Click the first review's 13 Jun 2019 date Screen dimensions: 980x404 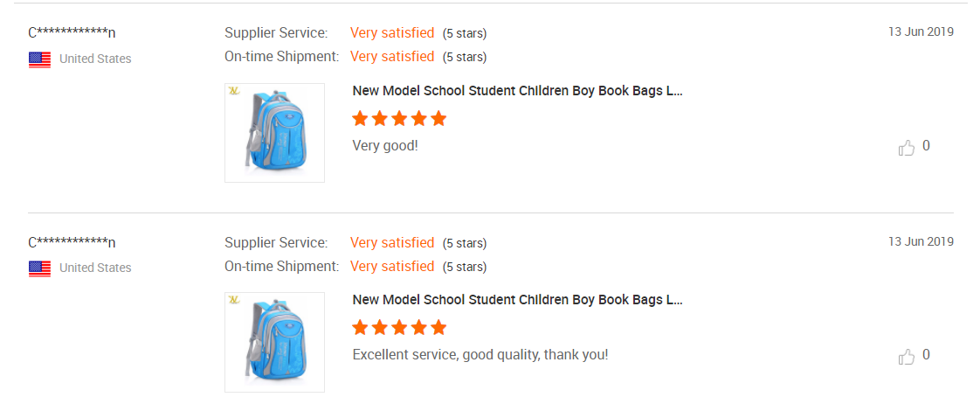pyautogui.click(x=921, y=31)
